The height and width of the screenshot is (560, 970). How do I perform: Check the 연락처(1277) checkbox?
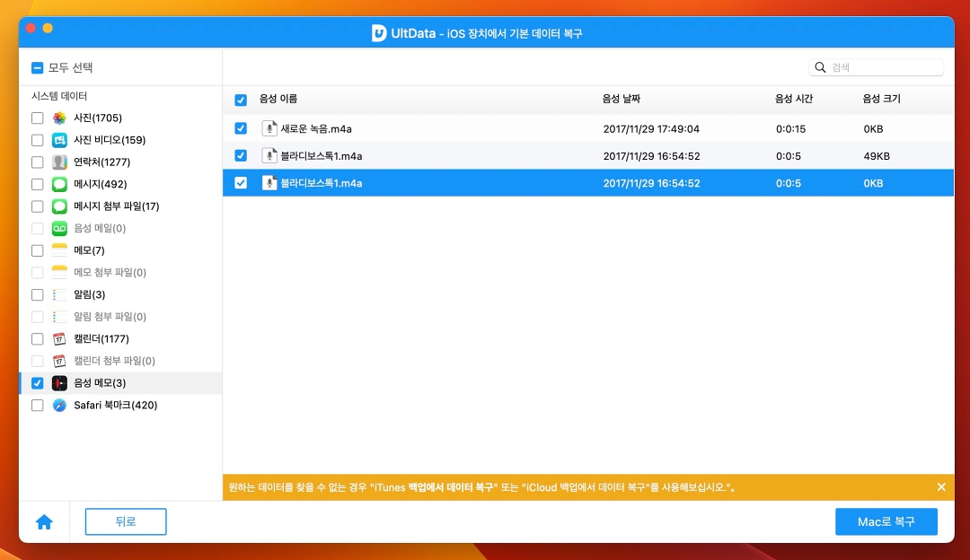coord(37,162)
